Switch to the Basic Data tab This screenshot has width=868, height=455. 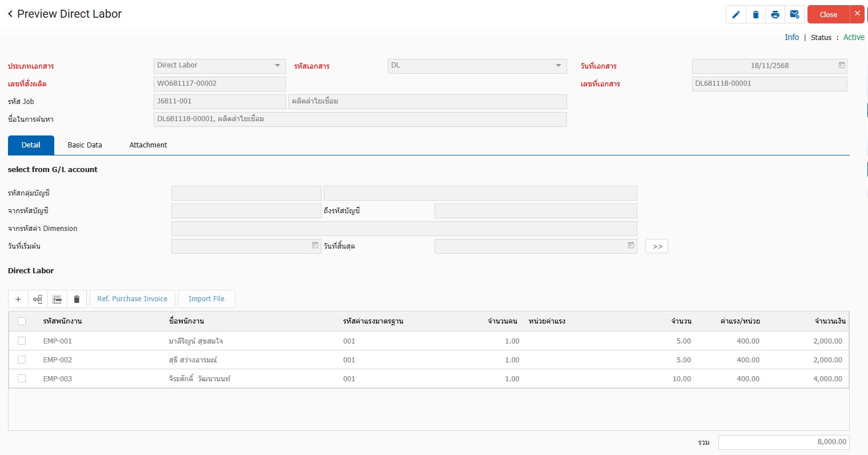coord(85,145)
